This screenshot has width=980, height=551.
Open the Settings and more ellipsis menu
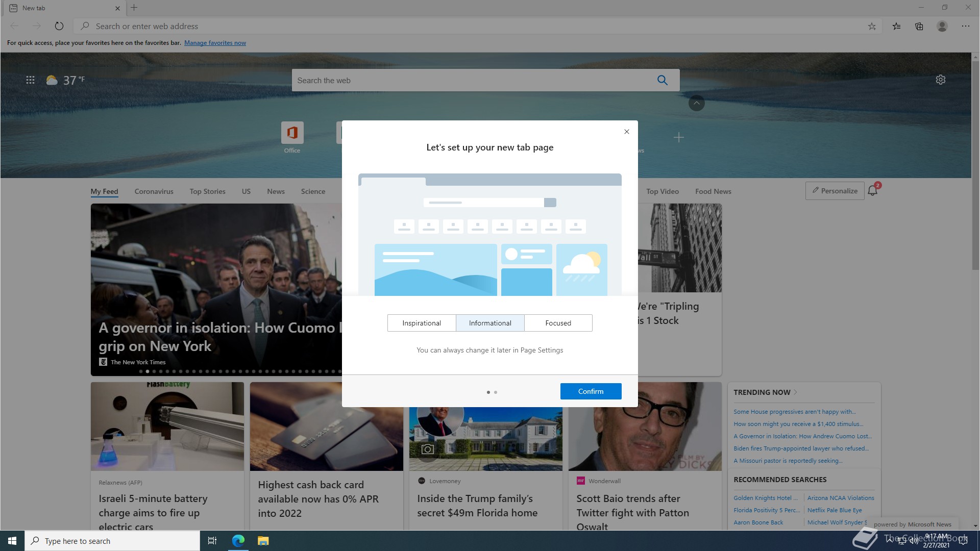click(966, 26)
